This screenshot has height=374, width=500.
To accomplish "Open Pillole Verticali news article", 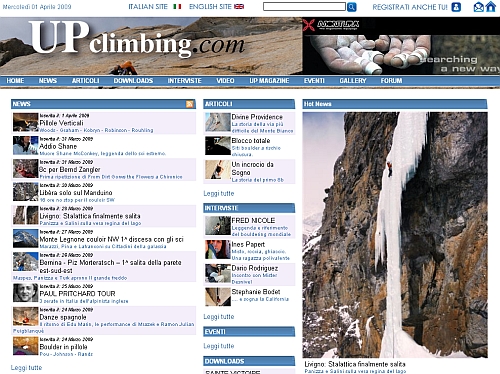I will coord(61,123).
